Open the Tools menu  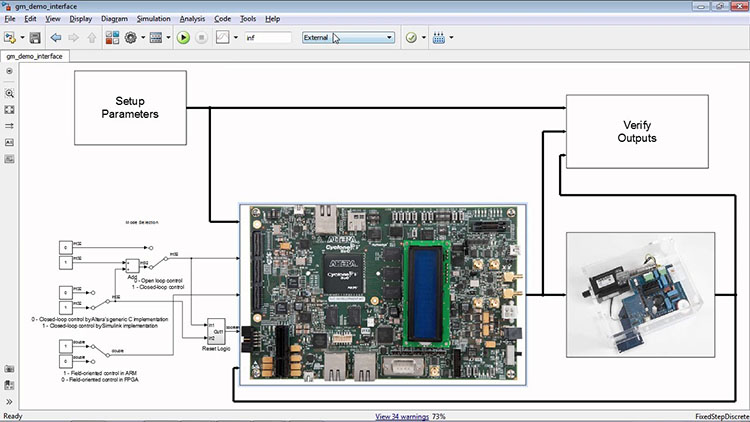248,19
